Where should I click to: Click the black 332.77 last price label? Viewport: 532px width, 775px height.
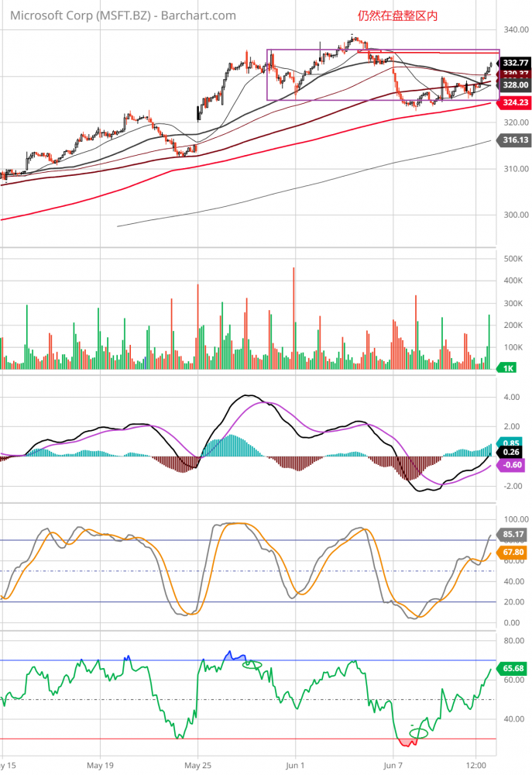[x=515, y=63]
